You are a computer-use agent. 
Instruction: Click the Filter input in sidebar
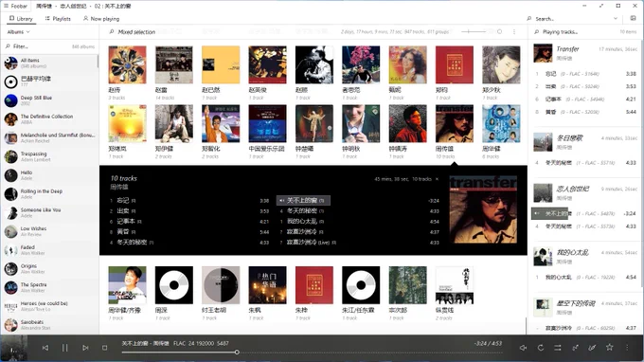37,46
